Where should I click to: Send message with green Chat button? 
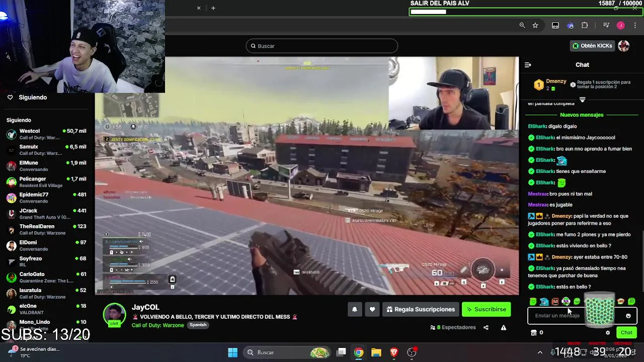pos(626,332)
